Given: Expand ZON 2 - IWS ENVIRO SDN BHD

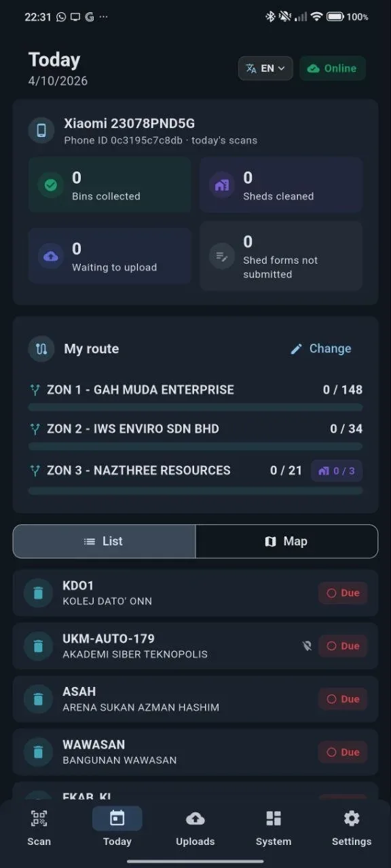Looking at the screenshot, I should (195, 429).
